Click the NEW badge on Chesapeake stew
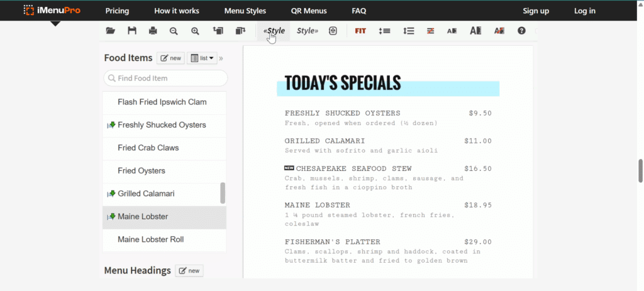The height and width of the screenshot is (291, 644). (x=289, y=168)
